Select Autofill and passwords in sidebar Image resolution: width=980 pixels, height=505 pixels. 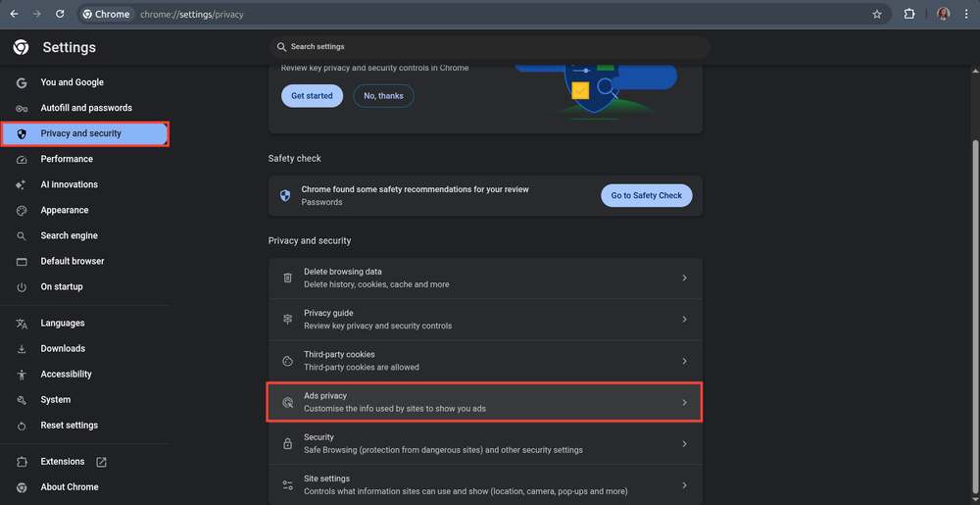[86, 108]
